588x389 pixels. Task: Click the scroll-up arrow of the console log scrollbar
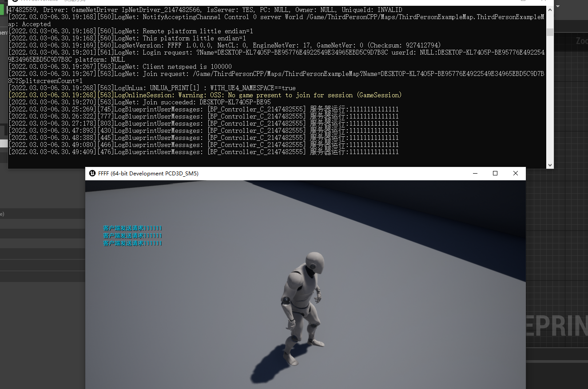pyautogui.click(x=550, y=10)
